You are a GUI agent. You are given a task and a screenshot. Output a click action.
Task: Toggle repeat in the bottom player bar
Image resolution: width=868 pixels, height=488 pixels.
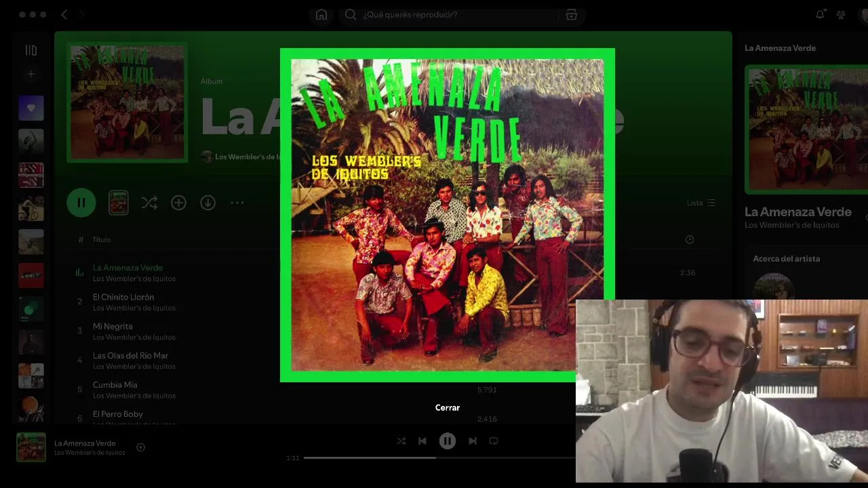coord(494,441)
